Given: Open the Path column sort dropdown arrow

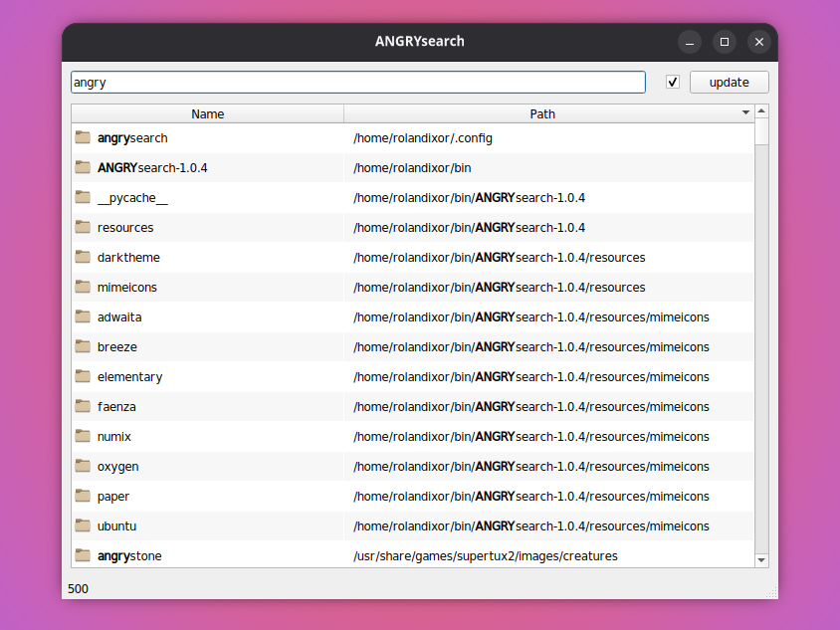Looking at the screenshot, I should [745, 112].
